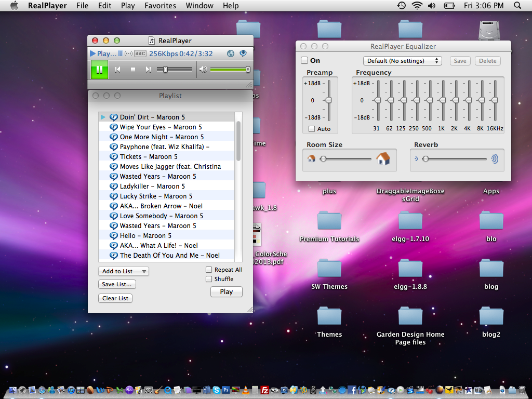
Task: Click the green volume slider
Action: tap(230, 70)
